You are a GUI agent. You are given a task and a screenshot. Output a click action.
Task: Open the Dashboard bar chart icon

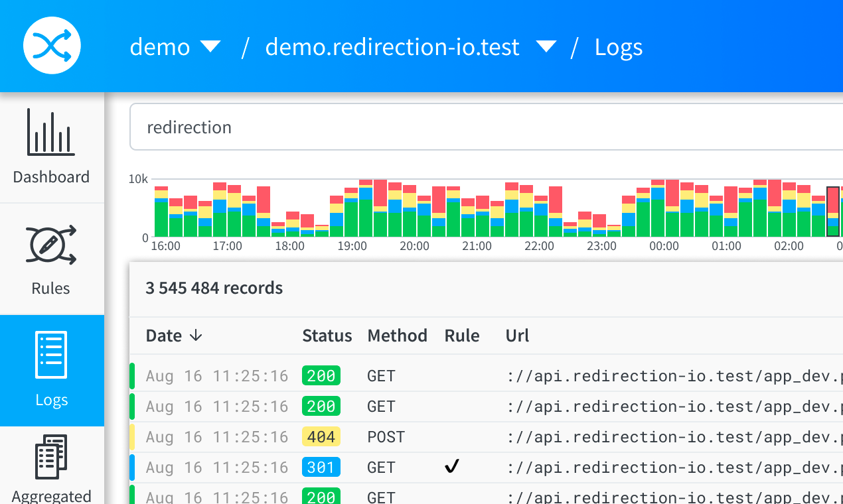click(x=51, y=132)
